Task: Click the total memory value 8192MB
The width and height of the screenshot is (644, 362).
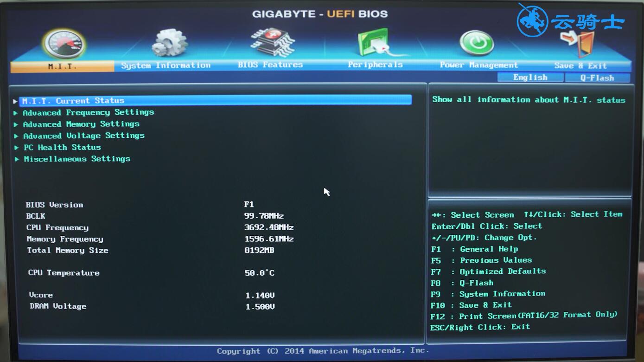Action: pos(259,250)
